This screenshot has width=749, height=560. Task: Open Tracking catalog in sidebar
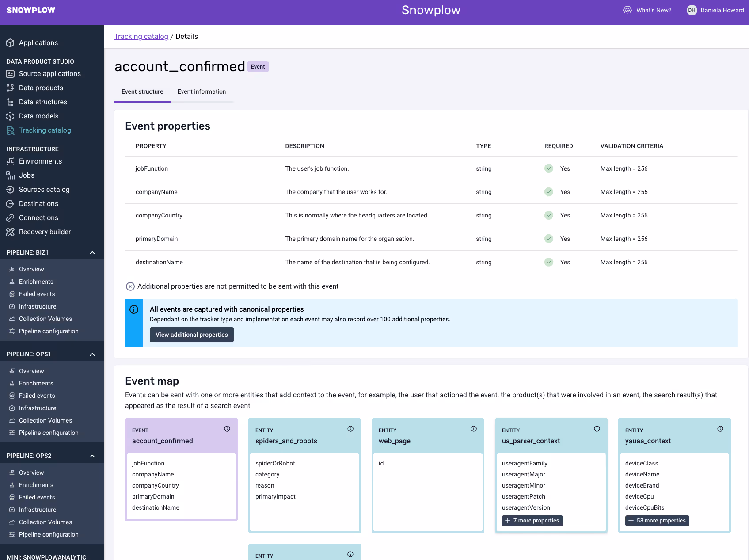45,130
